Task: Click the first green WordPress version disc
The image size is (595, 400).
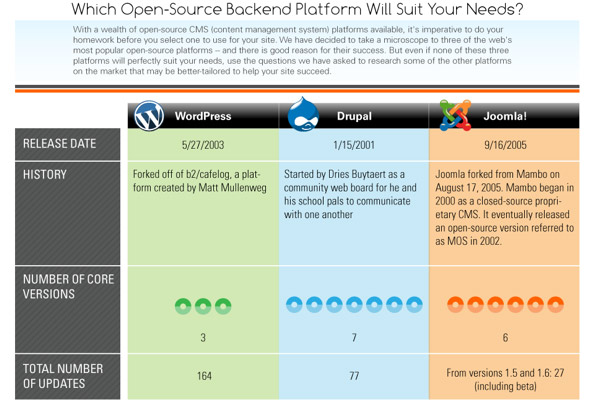Action: pos(183,306)
